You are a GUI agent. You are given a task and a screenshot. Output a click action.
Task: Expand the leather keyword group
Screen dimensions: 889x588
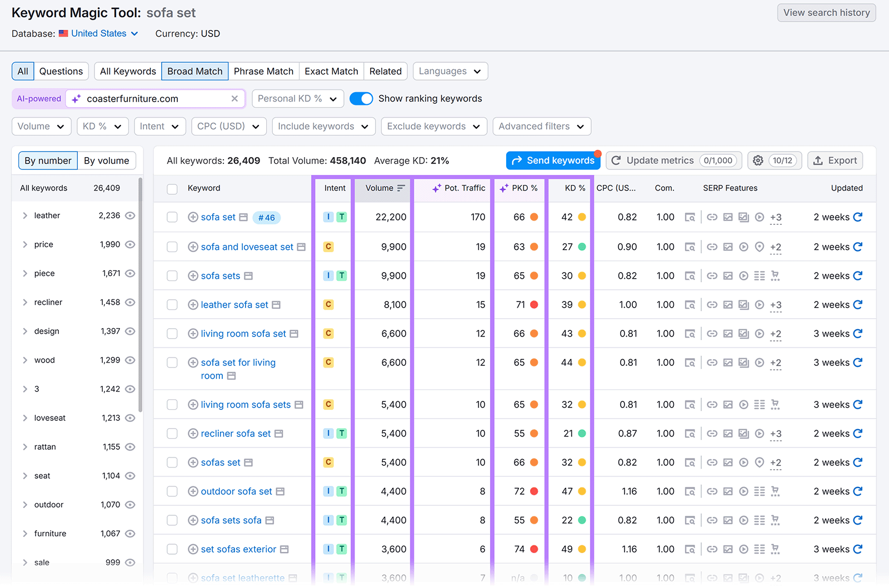click(x=25, y=215)
